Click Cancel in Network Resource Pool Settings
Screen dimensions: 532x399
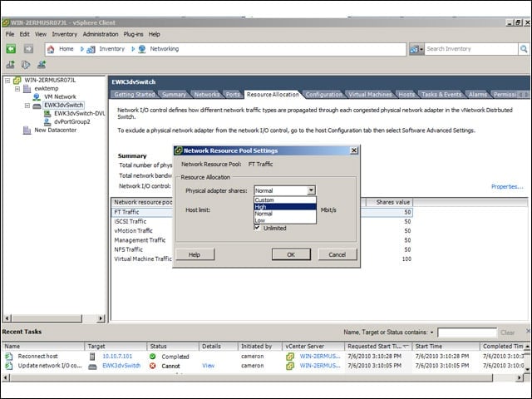337,254
